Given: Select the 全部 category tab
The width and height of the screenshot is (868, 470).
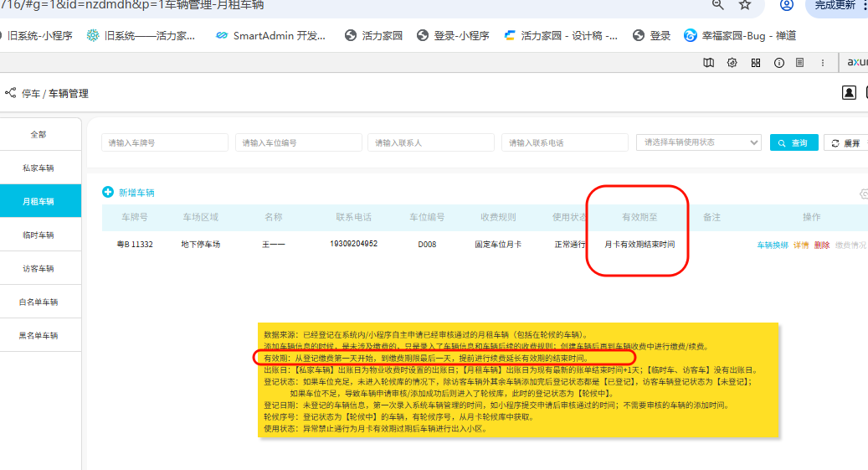Looking at the screenshot, I should click(39, 134).
